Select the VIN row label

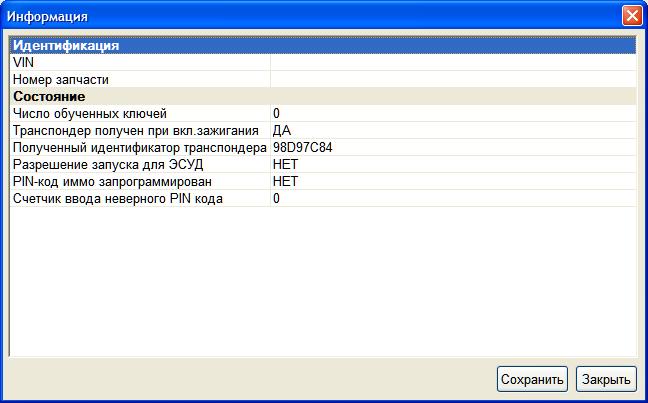[24, 62]
